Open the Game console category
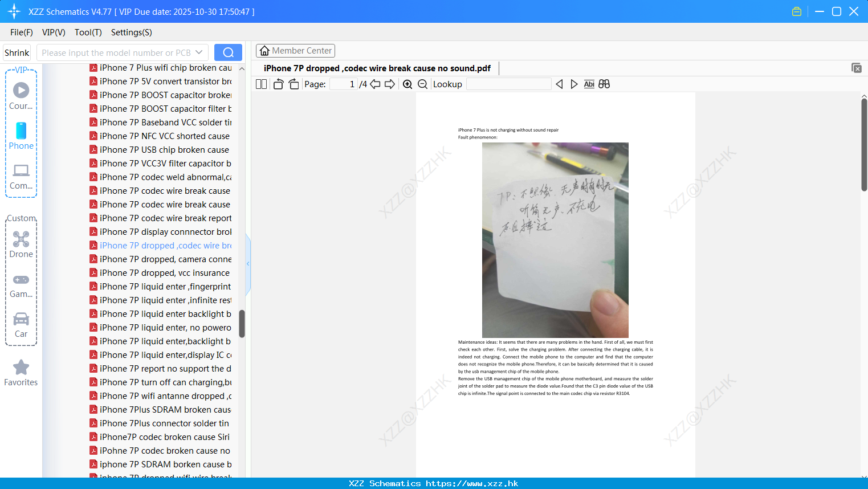 21,286
